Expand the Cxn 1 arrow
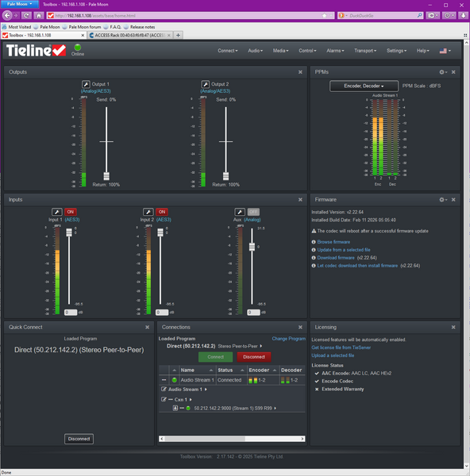Image resolution: width=470 pixels, height=476 pixels. click(x=191, y=400)
